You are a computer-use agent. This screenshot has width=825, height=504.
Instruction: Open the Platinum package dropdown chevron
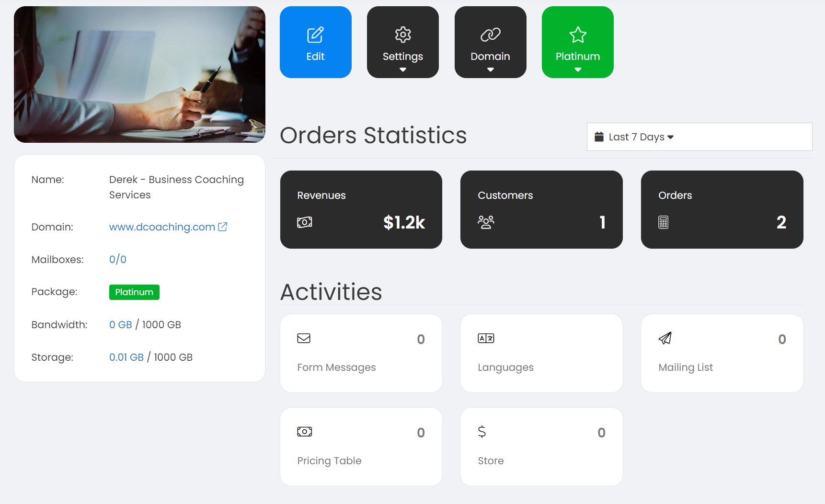(x=577, y=69)
